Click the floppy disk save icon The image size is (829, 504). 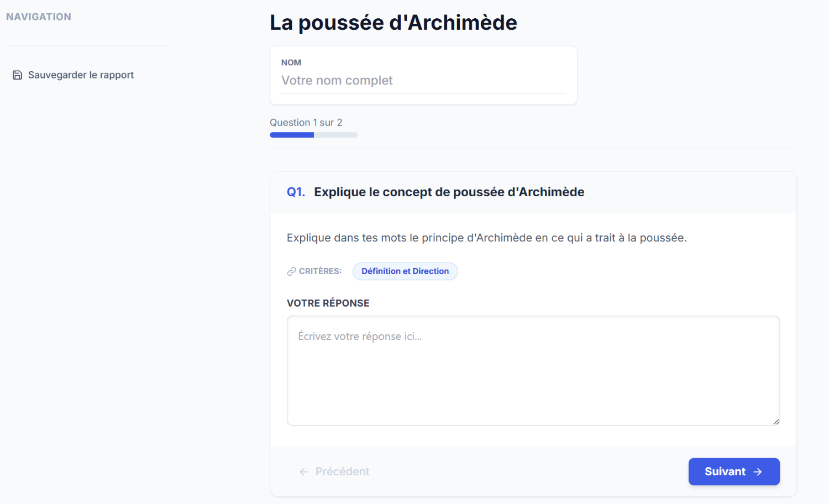[x=17, y=75]
